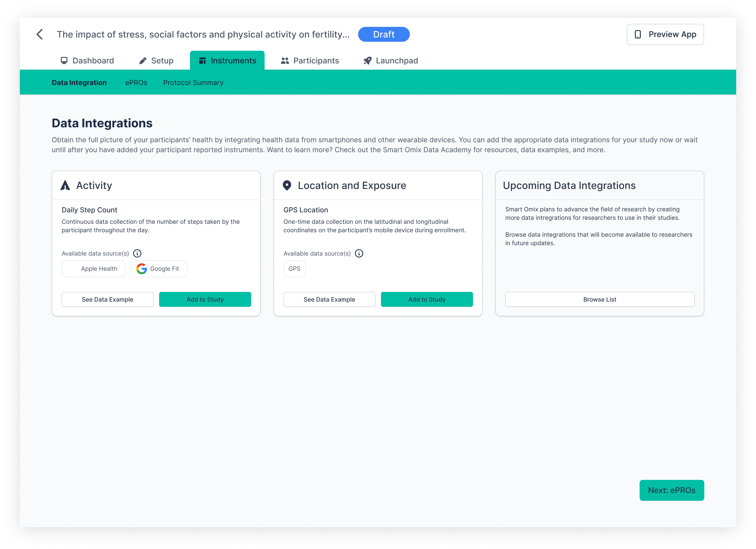Select the GPS data source chip
Screen dimensions: 756x549
tap(294, 269)
